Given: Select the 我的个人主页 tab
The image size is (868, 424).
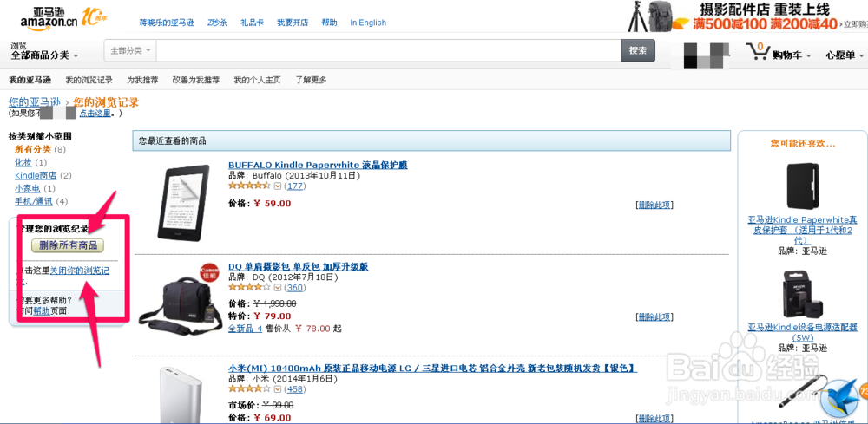Looking at the screenshot, I should pos(257,80).
